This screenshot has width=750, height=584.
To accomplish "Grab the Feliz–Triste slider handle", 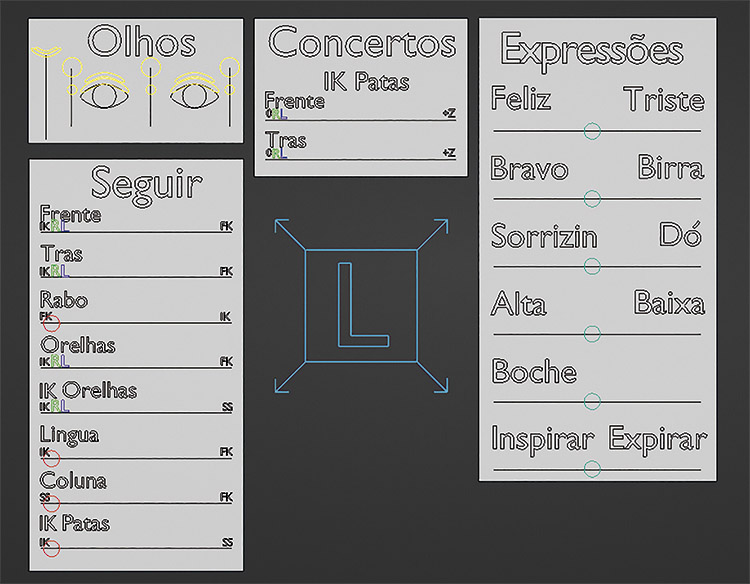I will coord(592,130).
